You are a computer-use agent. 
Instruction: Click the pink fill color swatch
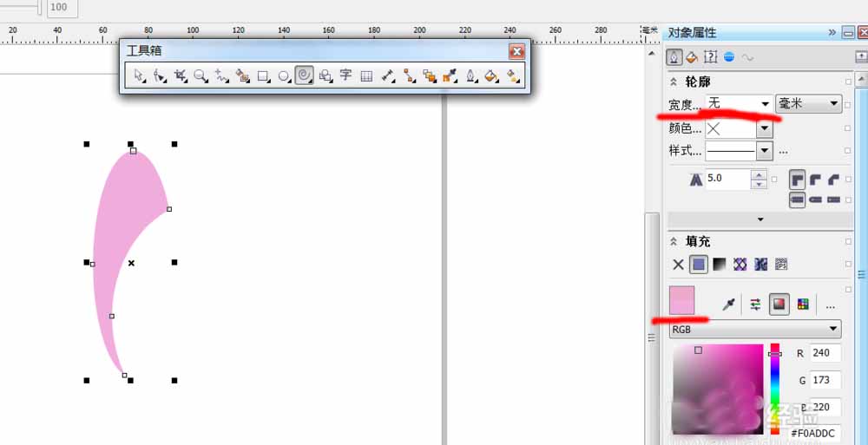pyautogui.click(x=682, y=300)
